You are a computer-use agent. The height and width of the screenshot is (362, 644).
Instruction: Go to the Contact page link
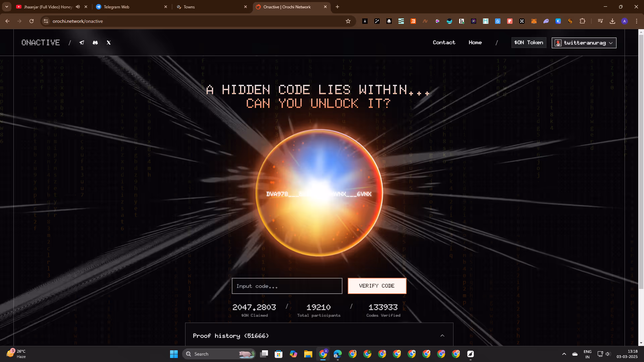[444, 43]
